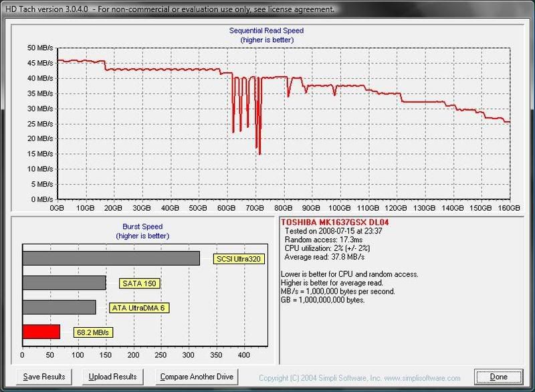Click the 0 MB/s axis label
Viewport: 535px width, 392px height.
pos(42,199)
